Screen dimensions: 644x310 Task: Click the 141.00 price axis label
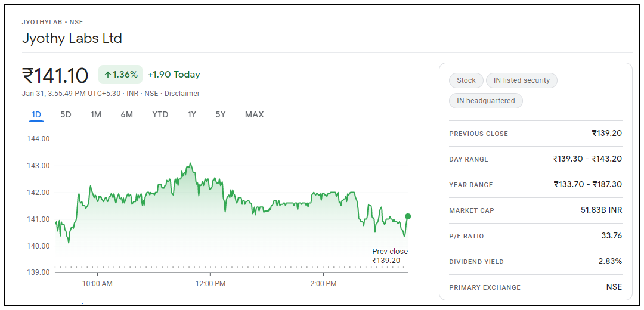click(37, 219)
